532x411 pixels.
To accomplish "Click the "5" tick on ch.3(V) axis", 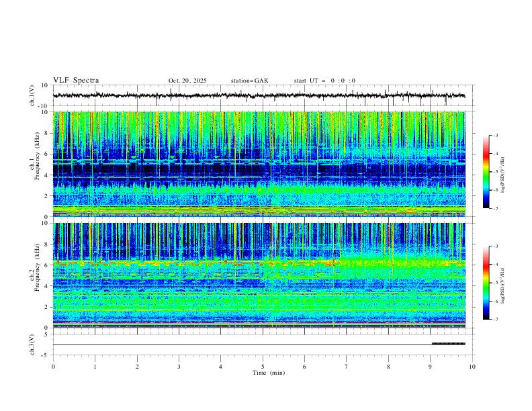I will (x=47, y=334).
